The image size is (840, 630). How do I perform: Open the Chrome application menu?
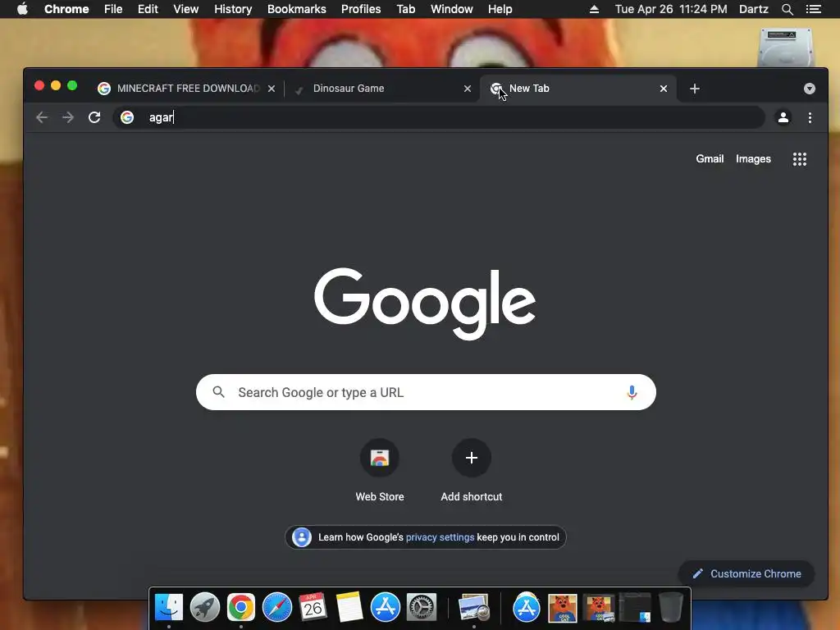[x=66, y=9]
